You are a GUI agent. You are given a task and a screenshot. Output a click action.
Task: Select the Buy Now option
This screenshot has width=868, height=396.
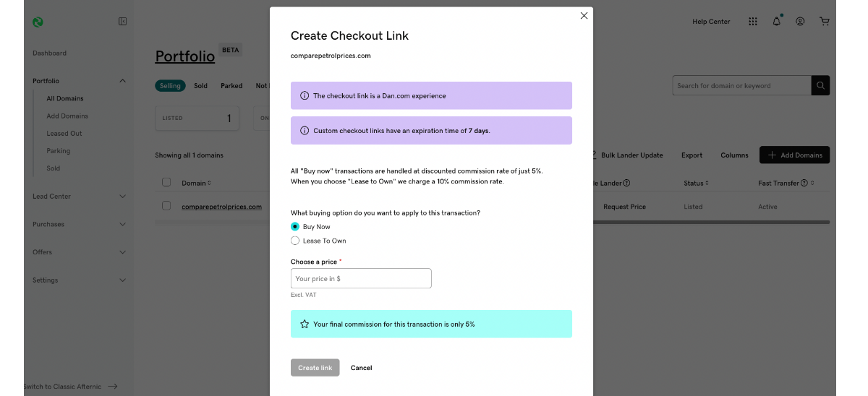point(295,227)
